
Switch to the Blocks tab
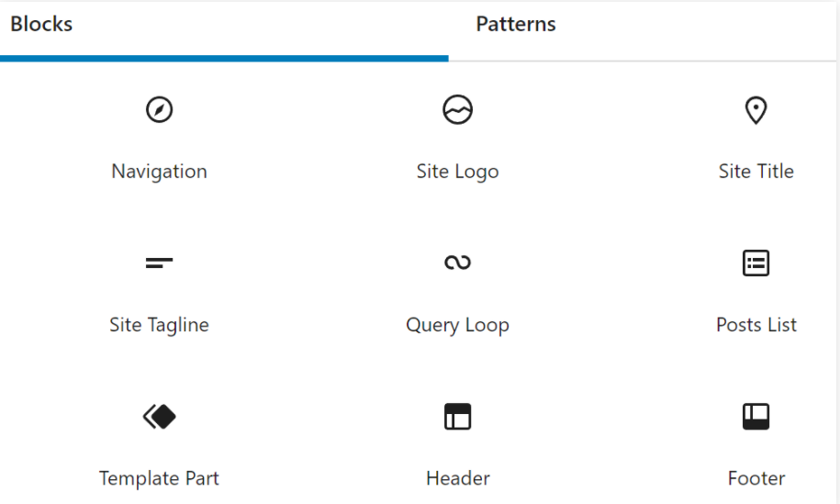click(41, 25)
